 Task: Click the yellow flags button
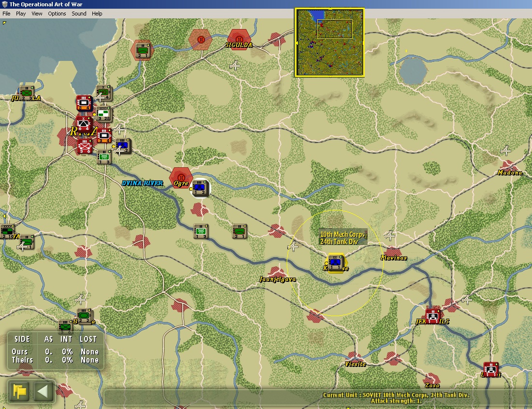coord(19,391)
